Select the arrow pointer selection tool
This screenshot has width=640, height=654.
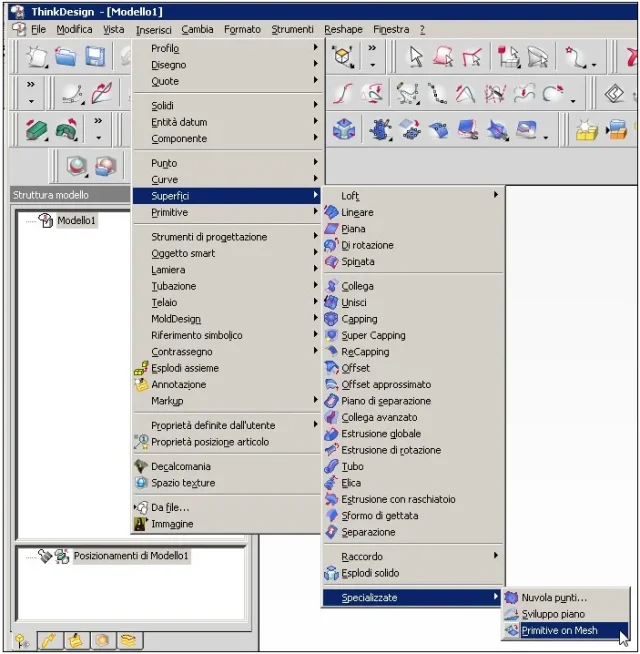pyautogui.click(x=416, y=57)
